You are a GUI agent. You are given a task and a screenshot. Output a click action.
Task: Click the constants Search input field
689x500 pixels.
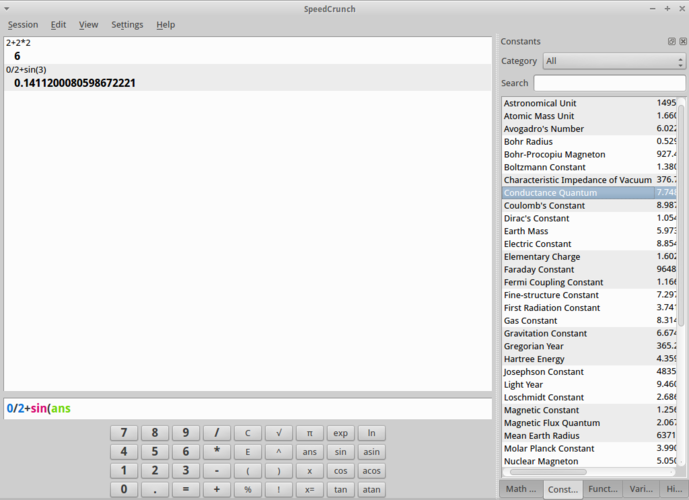(609, 83)
